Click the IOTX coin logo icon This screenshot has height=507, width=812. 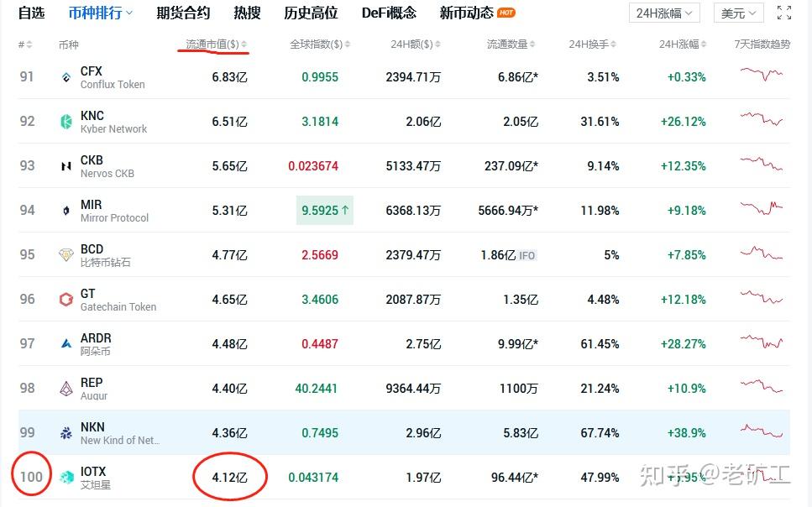pyautogui.click(x=66, y=478)
